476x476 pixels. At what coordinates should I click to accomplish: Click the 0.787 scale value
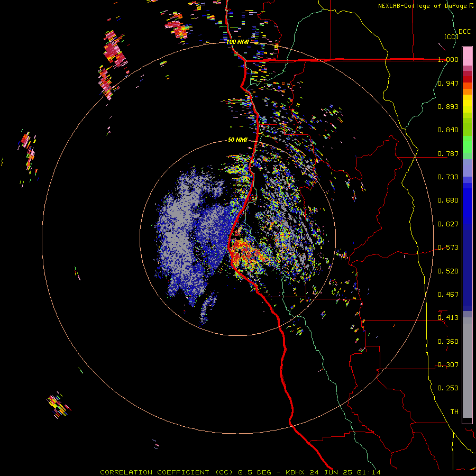point(448,153)
